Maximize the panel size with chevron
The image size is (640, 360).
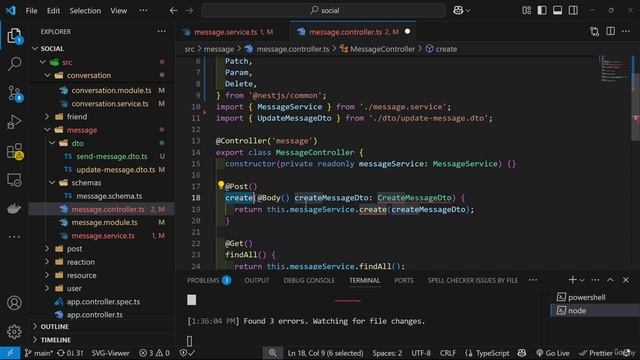pyautogui.click(x=610, y=280)
